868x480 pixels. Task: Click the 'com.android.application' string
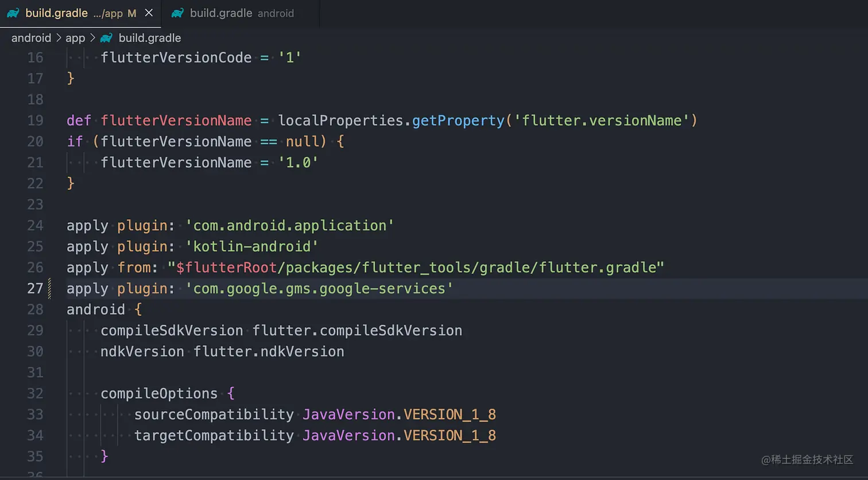[289, 225]
